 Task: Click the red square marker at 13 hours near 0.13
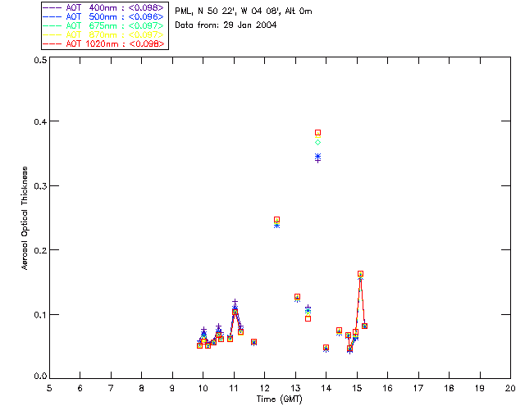coord(297,297)
